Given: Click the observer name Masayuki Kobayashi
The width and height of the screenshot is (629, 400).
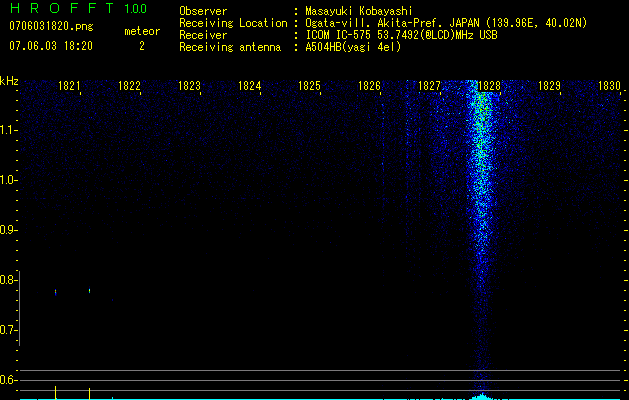Looking at the screenshot, I should pyautogui.click(x=359, y=11).
